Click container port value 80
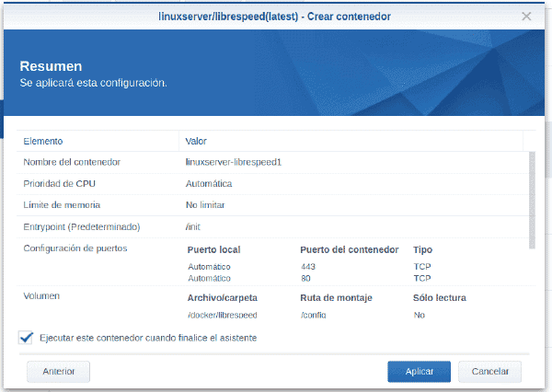 (305, 278)
